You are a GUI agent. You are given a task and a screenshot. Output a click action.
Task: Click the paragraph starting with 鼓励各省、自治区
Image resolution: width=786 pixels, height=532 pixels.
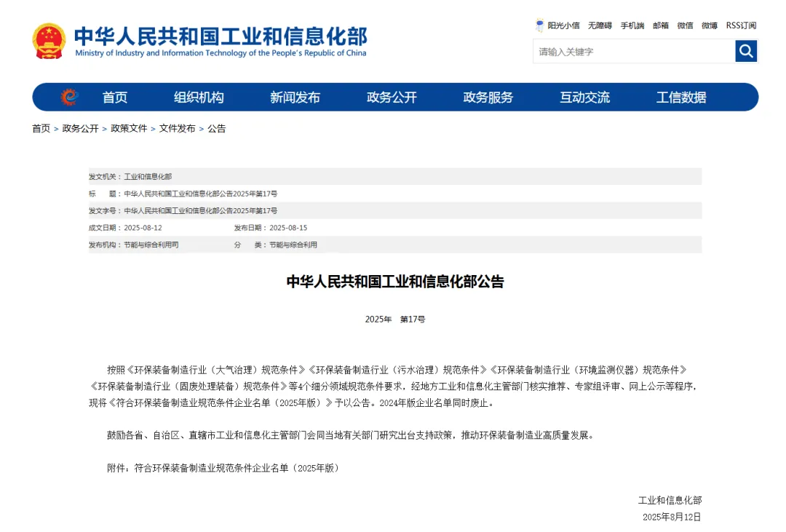[x=350, y=435]
